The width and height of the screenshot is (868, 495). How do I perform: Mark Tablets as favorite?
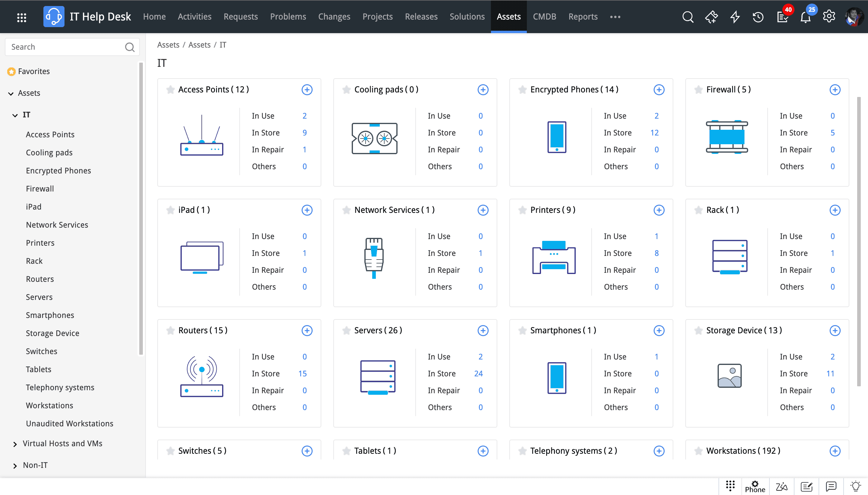pyautogui.click(x=346, y=451)
